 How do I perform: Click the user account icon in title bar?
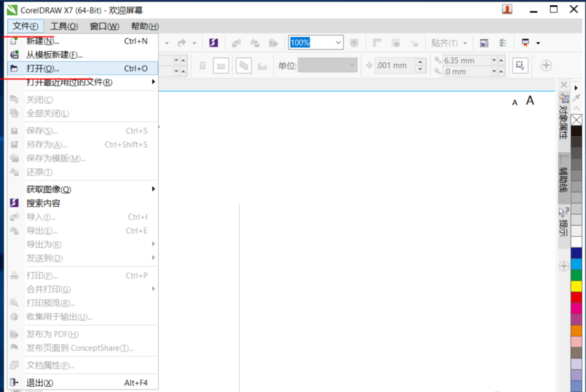tap(507, 9)
